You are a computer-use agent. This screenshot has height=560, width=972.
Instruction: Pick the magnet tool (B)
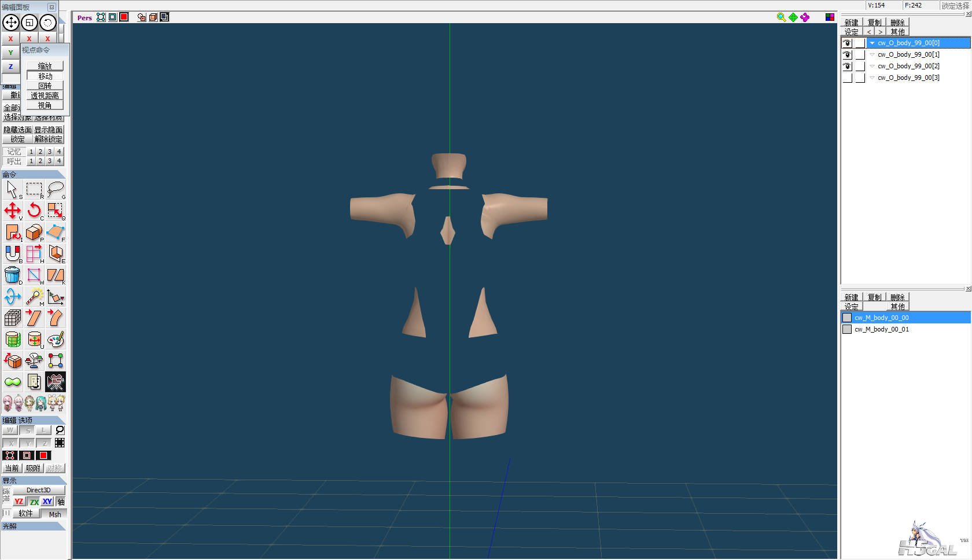point(12,253)
